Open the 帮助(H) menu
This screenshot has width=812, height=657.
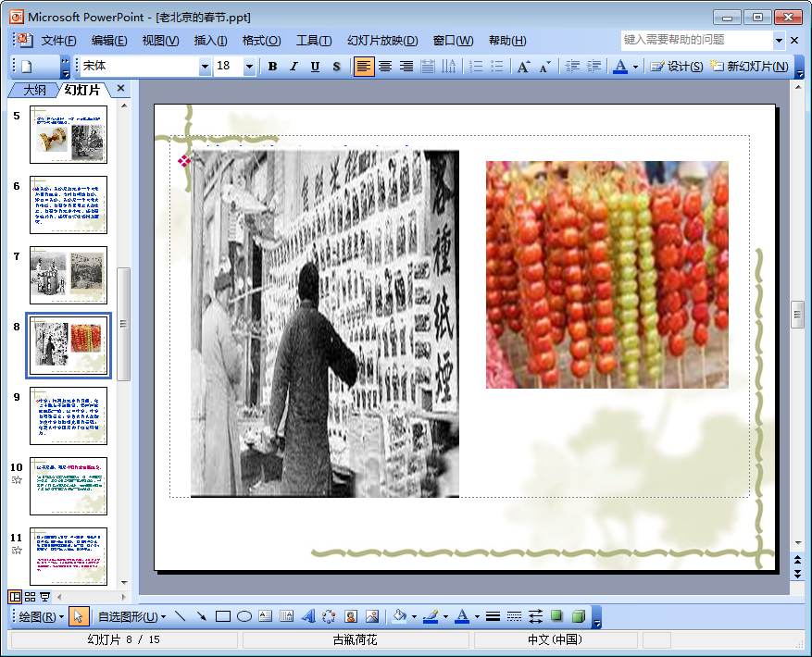click(x=507, y=41)
